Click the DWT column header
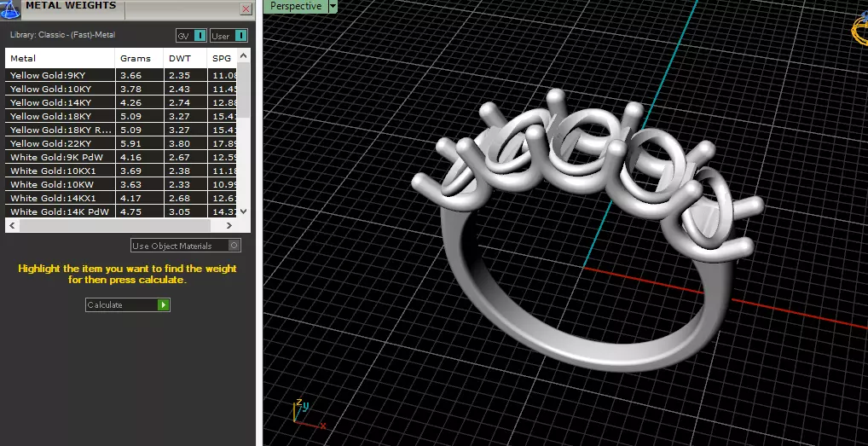 click(x=185, y=58)
